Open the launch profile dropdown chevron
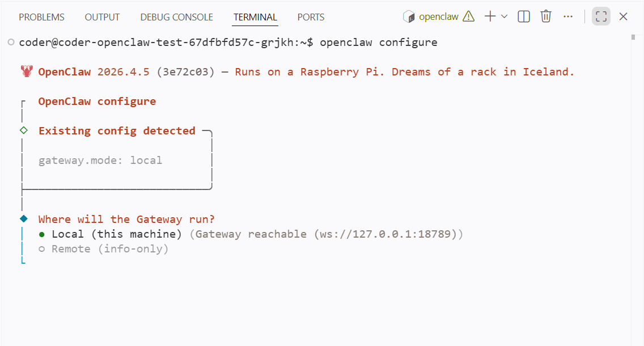Screen dimensions: 644x346 505,16
